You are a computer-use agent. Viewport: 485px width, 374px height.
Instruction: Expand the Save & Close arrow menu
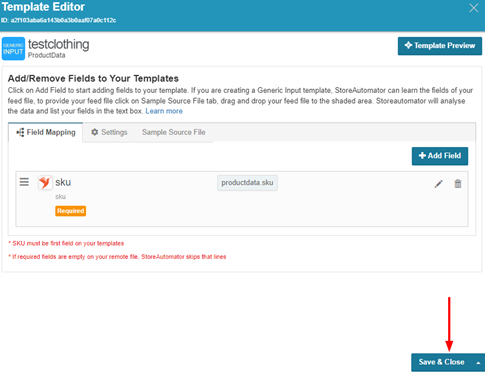click(478, 363)
